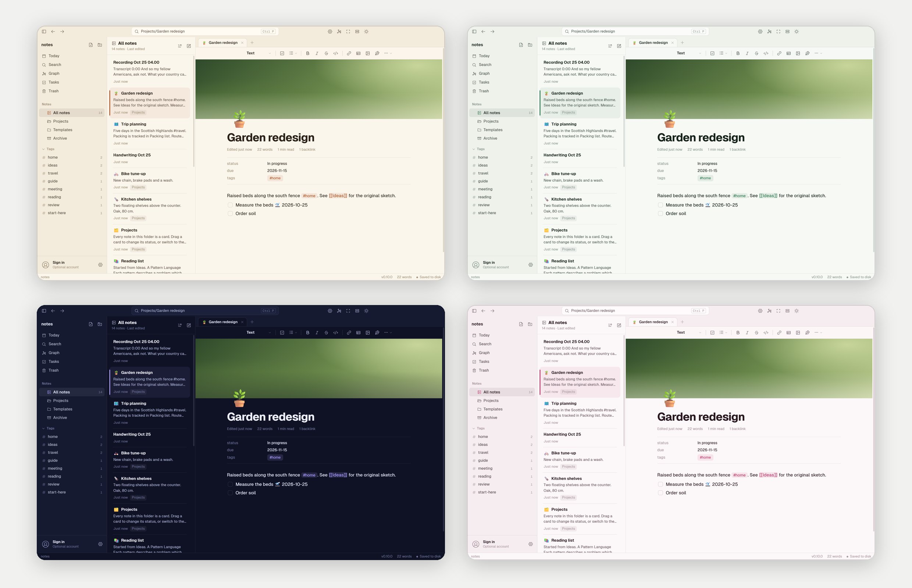Open settings gear beside Sign in, cream window
912x588 pixels.
pos(100,265)
